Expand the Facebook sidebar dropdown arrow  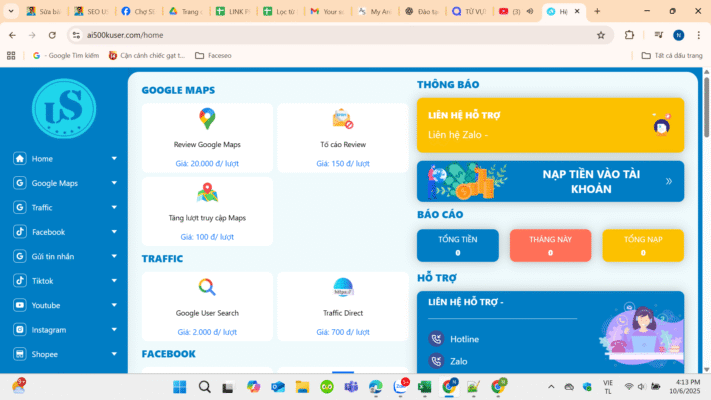coord(114,232)
